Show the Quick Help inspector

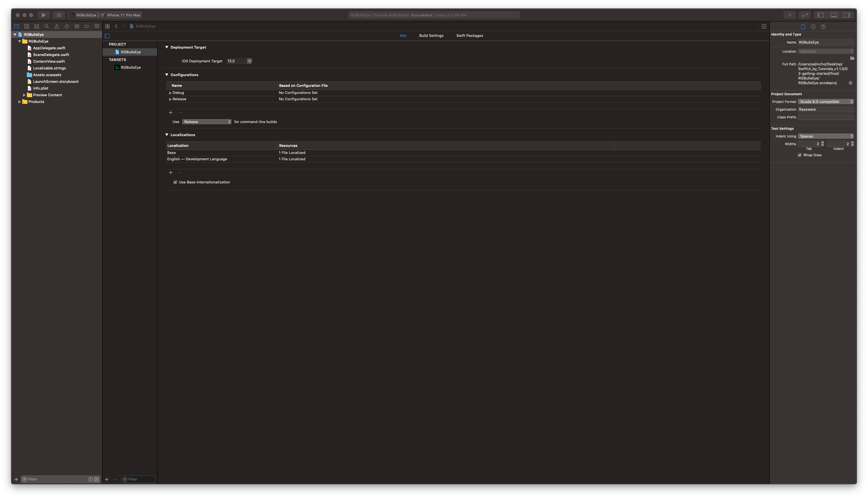tap(823, 27)
